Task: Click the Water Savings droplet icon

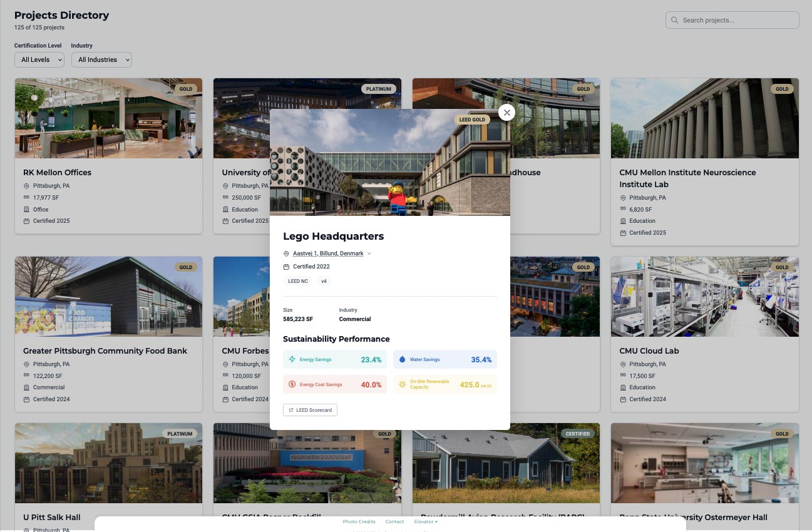Action: [x=403, y=359]
